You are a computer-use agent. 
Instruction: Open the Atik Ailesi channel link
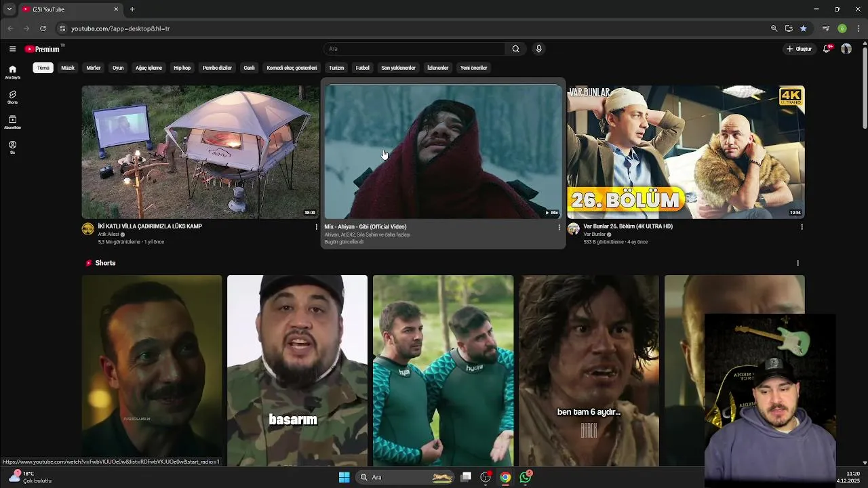click(x=108, y=235)
